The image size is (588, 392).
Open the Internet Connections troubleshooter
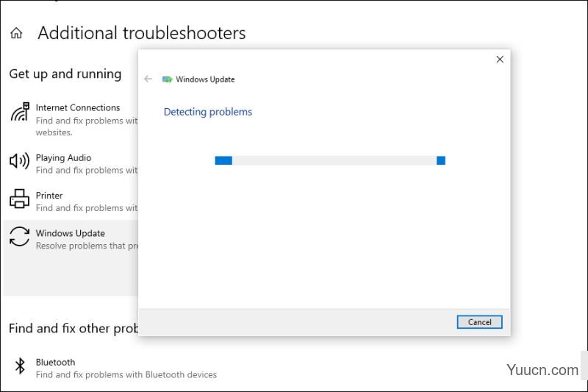pyautogui.click(x=78, y=107)
